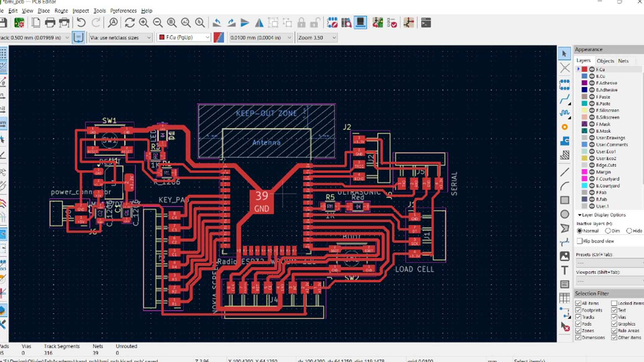The width and height of the screenshot is (644, 362).
Task: Select the Draw arc tool
Action: tap(565, 186)
